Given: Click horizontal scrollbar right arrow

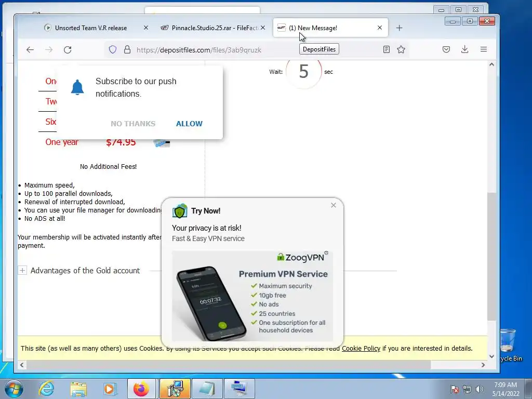Looking at the screenshot, I should coord(483,365).
